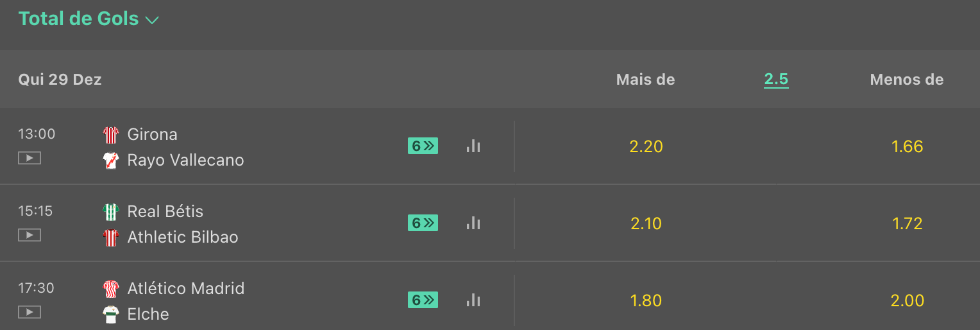Select Mais de 2.10 odds for Bétis match
Viewport: 980px width, 330px height.
point(646,223)
